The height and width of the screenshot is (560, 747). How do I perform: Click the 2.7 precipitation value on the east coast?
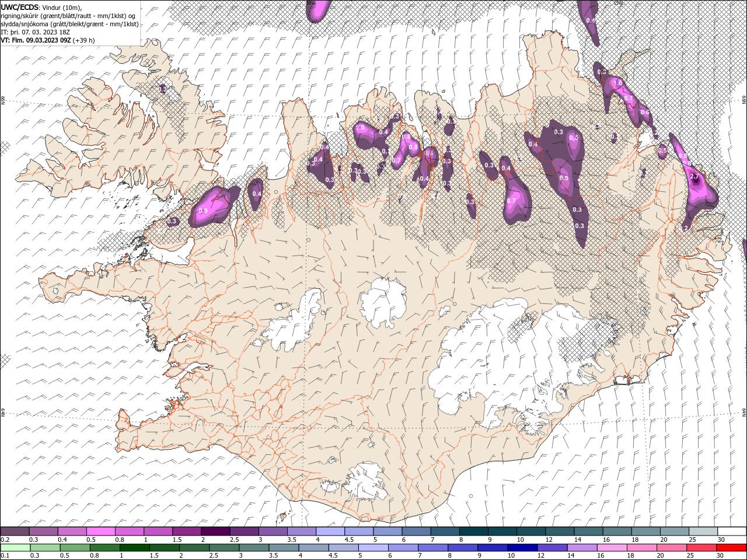click(x=694, y=176)
